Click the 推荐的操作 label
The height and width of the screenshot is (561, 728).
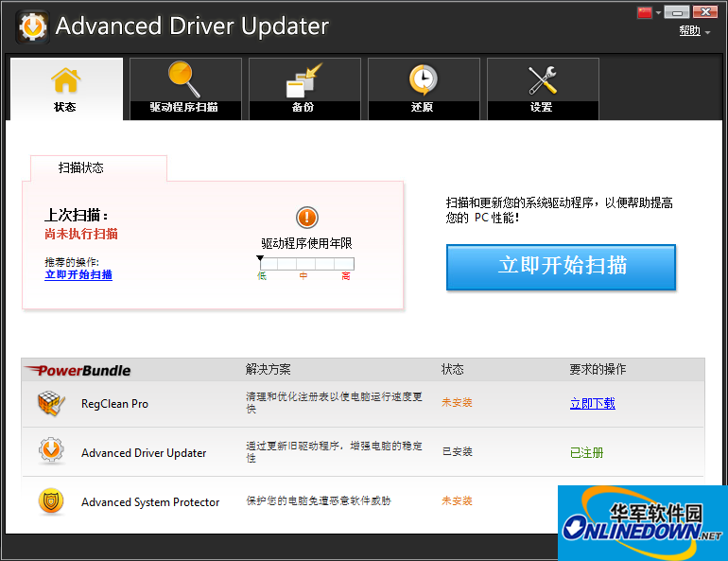click(x=72, y=262)
